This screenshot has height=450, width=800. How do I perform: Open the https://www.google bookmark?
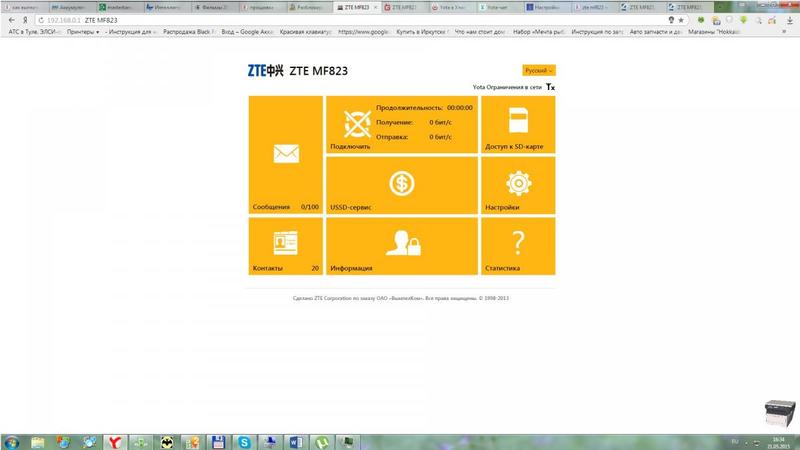[364, 32]
